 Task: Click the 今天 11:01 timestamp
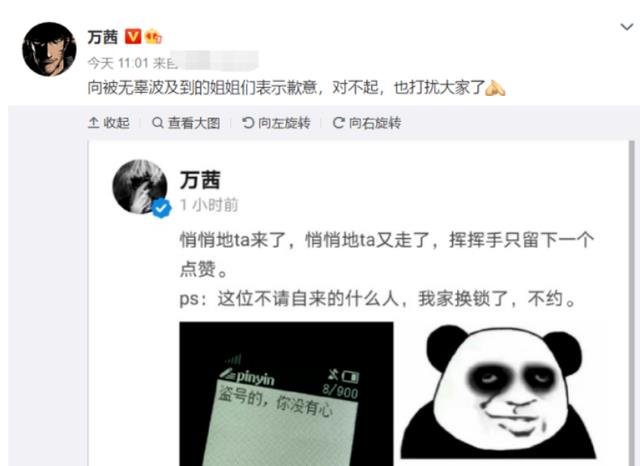[x=118, y=63]
